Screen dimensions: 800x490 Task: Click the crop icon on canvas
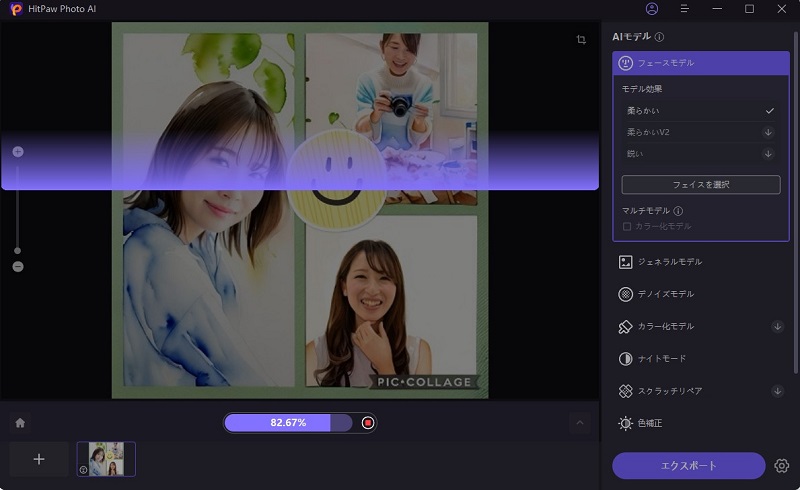tap(581, 40)
